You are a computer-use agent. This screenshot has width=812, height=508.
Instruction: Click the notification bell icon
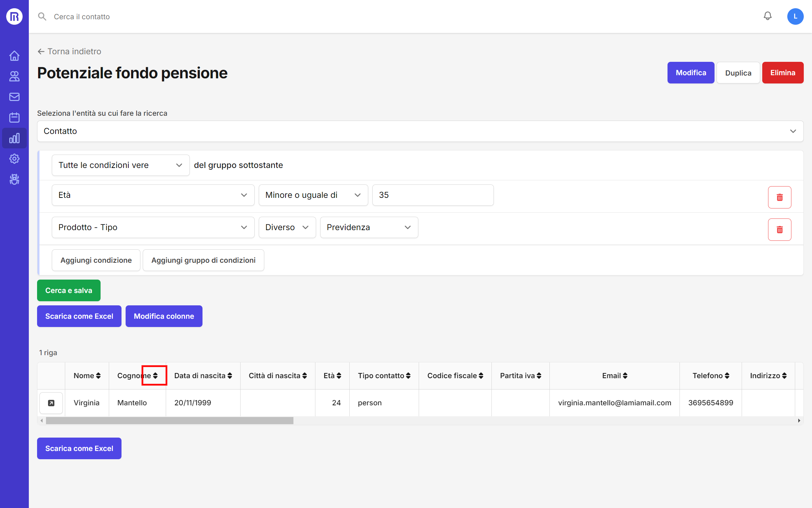(x=767, y=16)
